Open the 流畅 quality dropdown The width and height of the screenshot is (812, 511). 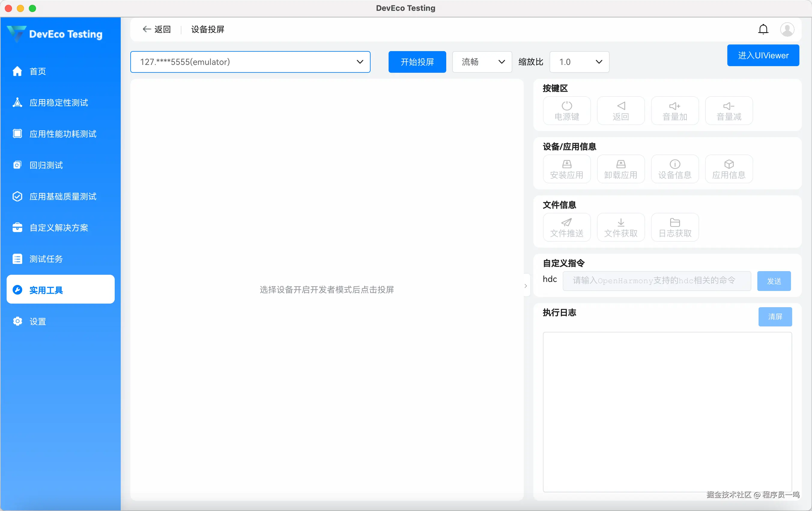tap(482, 62)
